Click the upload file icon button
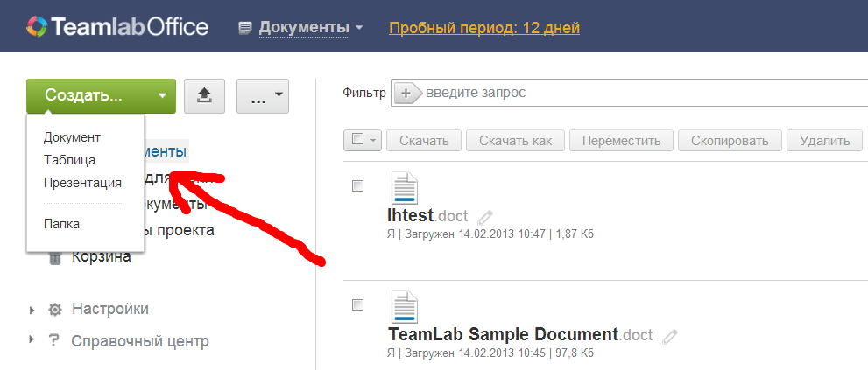This screenshot has width=868, height=370. (x=204, y=96)
